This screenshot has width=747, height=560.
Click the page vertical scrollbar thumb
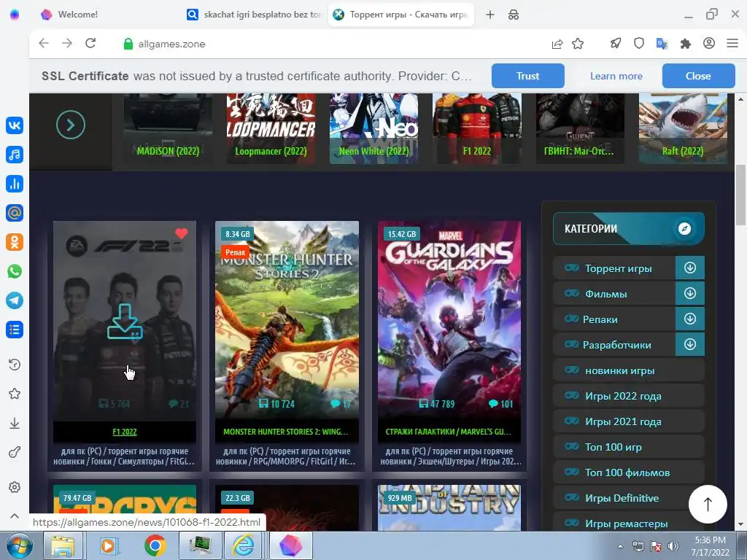(740, 195)
